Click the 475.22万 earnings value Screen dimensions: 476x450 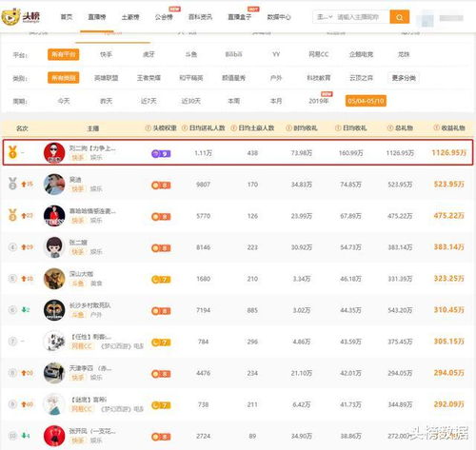pyautogui.click(x=448, y=215)
